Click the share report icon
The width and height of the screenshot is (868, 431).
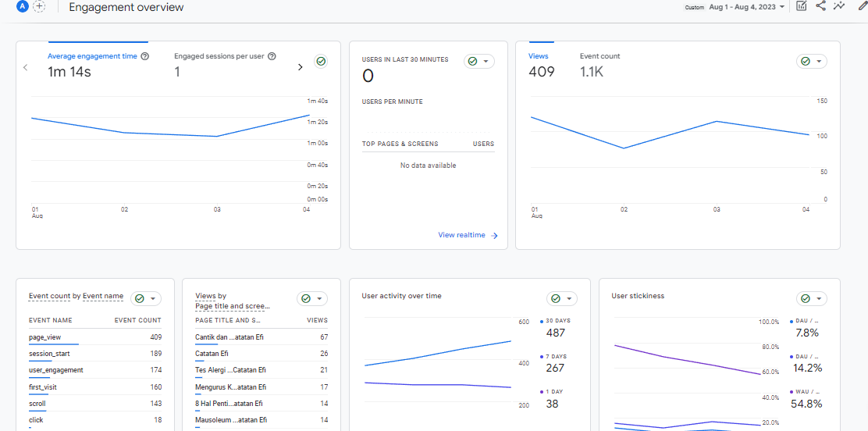point(820,6)
